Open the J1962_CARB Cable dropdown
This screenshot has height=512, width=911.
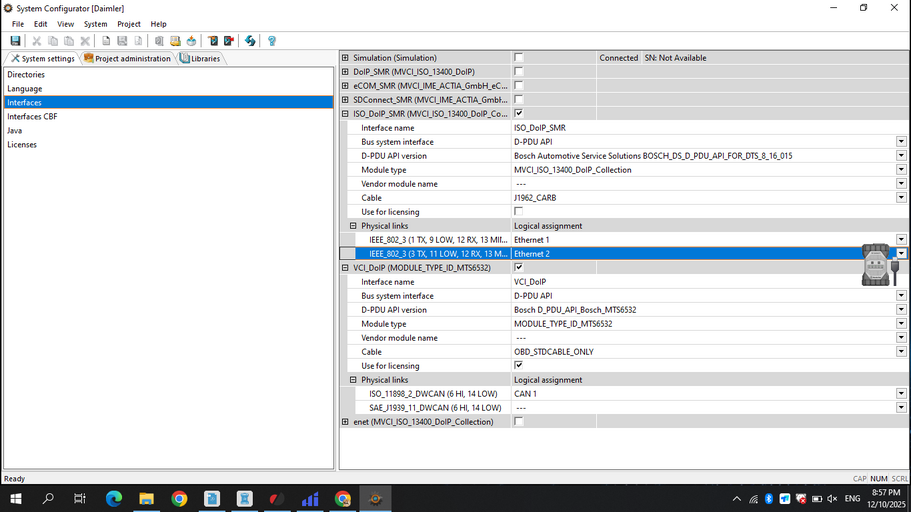tap(901, 198)
